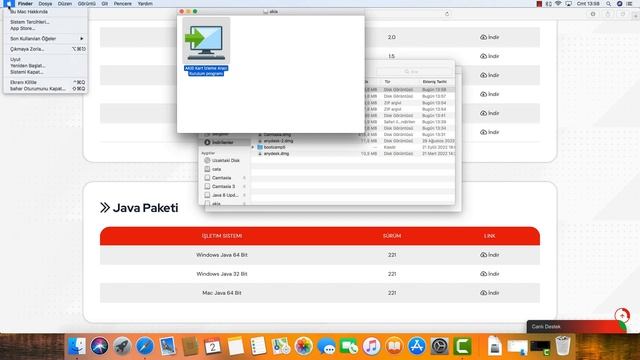The height and width of the screenshot is (360, 640).
Task: Choose Sistem Tercihleri... from Apple menu
Action: click(46, 22)
